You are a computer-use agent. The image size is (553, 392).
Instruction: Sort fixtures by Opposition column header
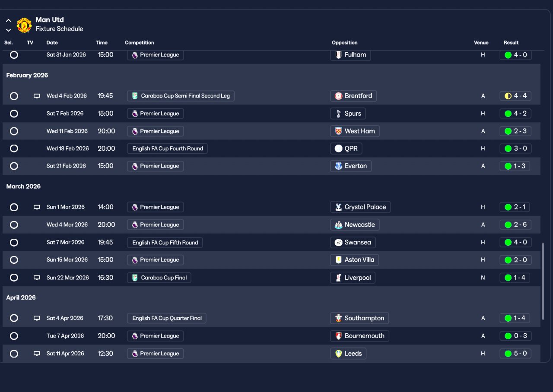click(345, 43)
